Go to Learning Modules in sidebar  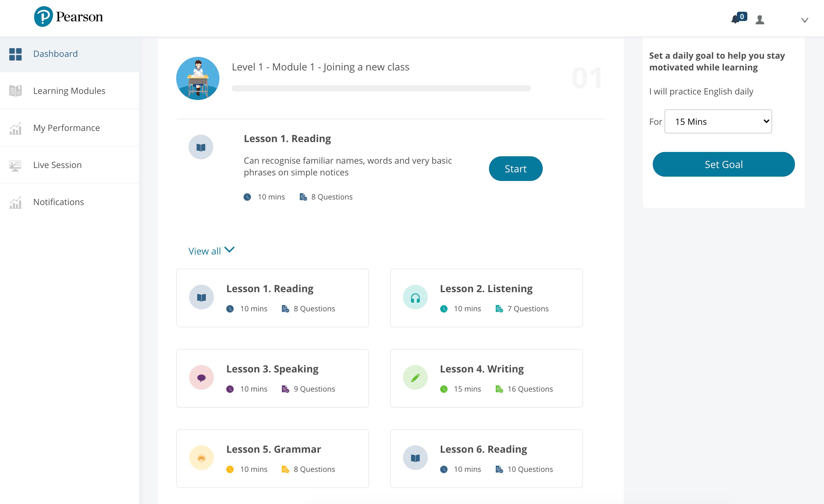69,90
